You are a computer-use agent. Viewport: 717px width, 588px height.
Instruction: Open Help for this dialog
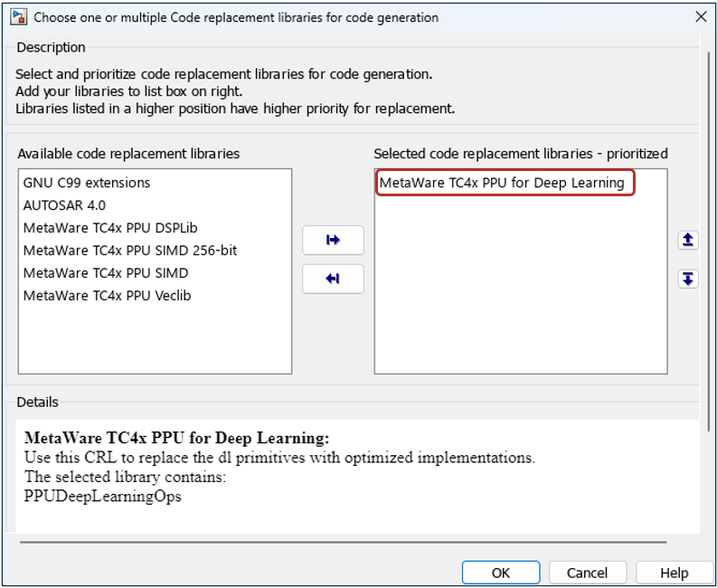674,573
